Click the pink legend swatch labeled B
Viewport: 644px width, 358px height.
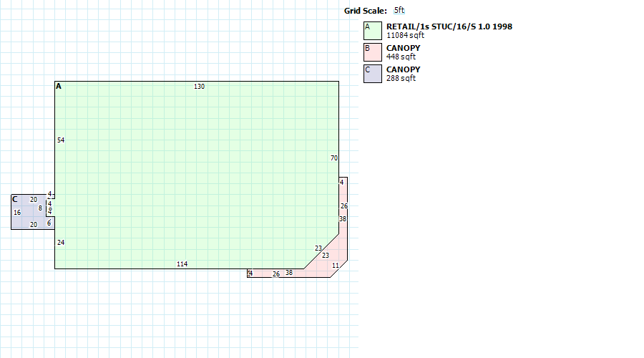coord(372,52)
